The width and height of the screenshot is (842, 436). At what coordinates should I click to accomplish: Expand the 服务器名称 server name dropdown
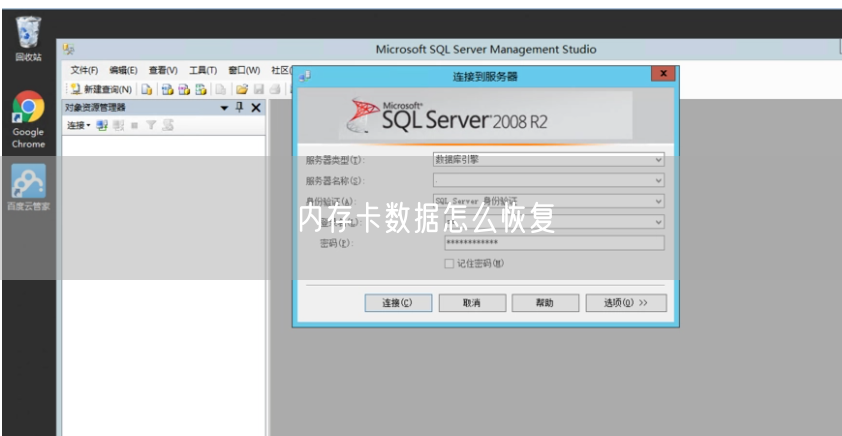pos(658,180)
